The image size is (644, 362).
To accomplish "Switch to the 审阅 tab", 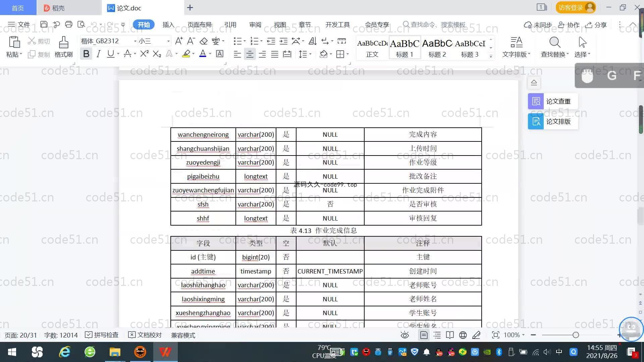I will click(x=255, y=24).
